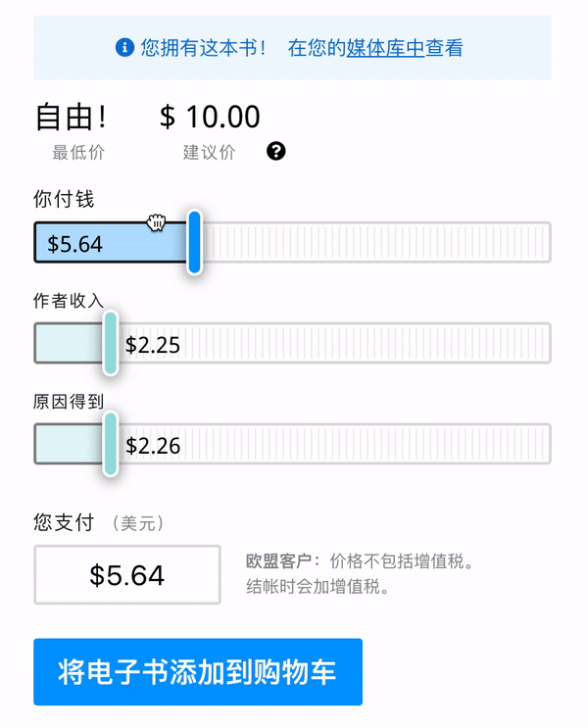This screenshot has height=728, width=588.
Task: Click the $2.26 cause earnings value
Action: tap(153, 446)
